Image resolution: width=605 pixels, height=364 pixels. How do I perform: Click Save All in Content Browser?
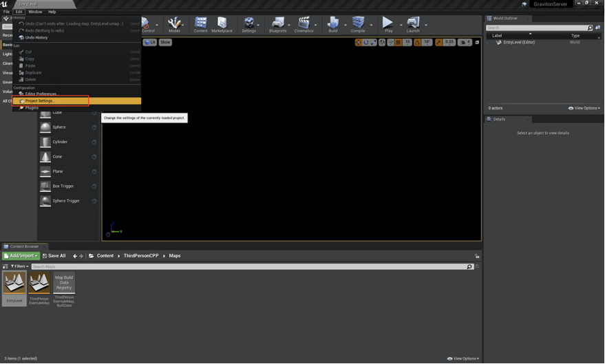[54, 256]
